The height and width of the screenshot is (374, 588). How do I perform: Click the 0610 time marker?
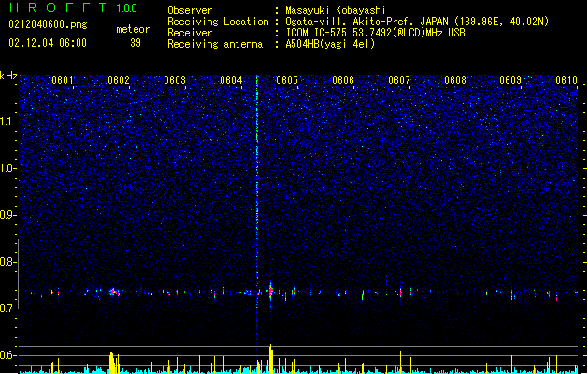coord(566,80)
